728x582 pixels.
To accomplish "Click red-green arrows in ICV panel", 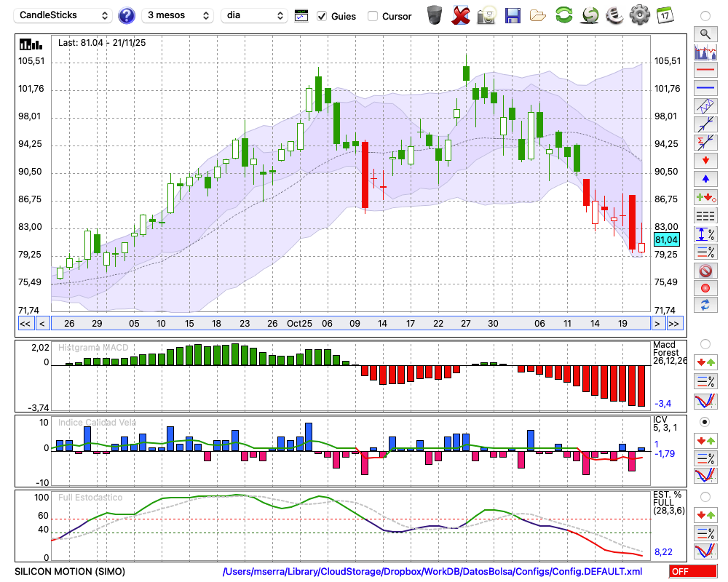I will pos(705,440).
